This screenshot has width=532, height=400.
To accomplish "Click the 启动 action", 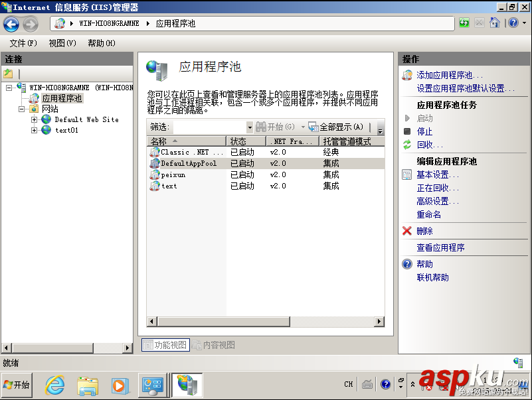I will 425,118.
